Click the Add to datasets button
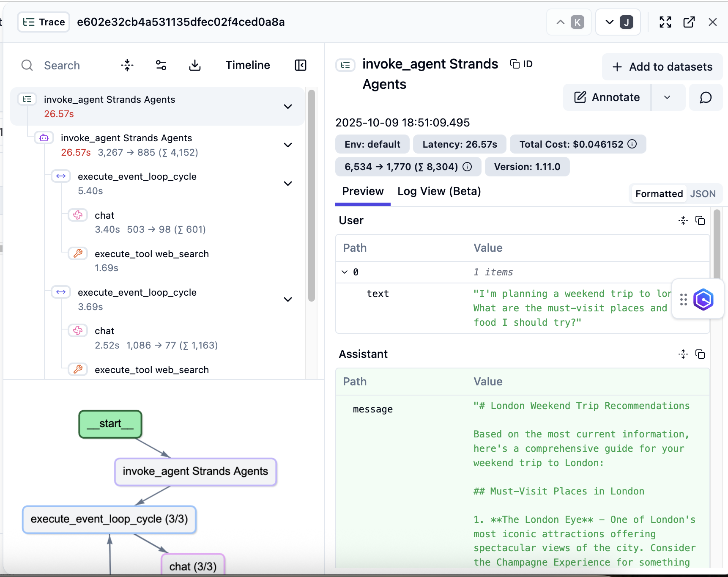The height and width of the screenshot is (577, 728). (662, 67)
